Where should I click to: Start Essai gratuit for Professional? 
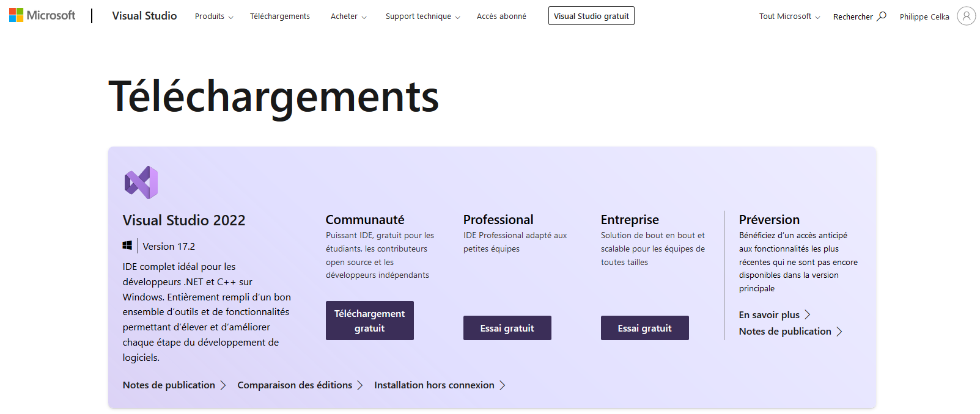coord(507,328)
